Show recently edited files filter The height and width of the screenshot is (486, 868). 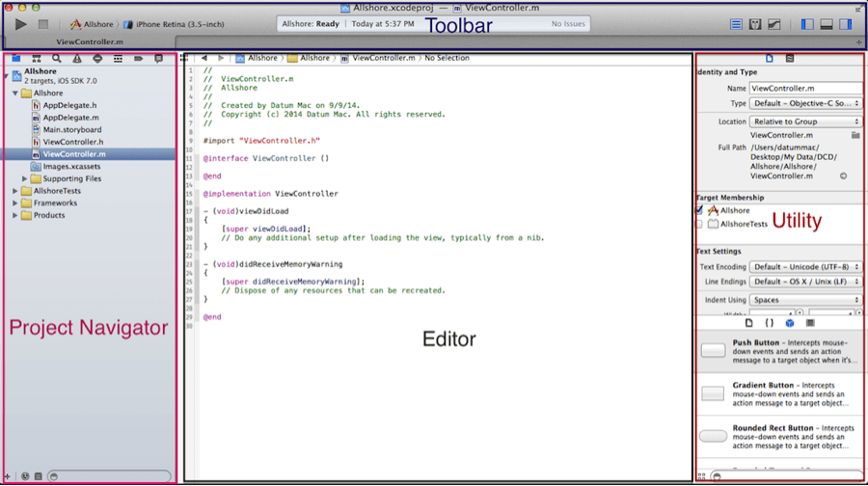(x=25, y=476)
